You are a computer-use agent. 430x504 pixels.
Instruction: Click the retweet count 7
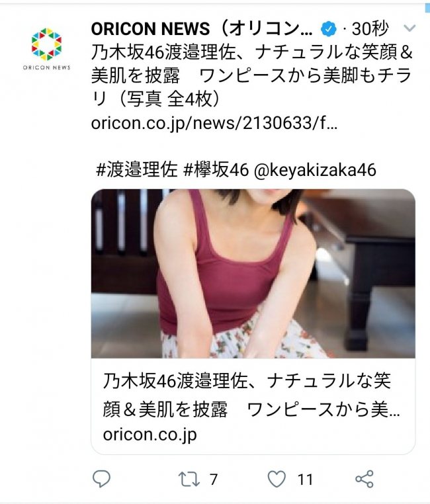(214, 480)
